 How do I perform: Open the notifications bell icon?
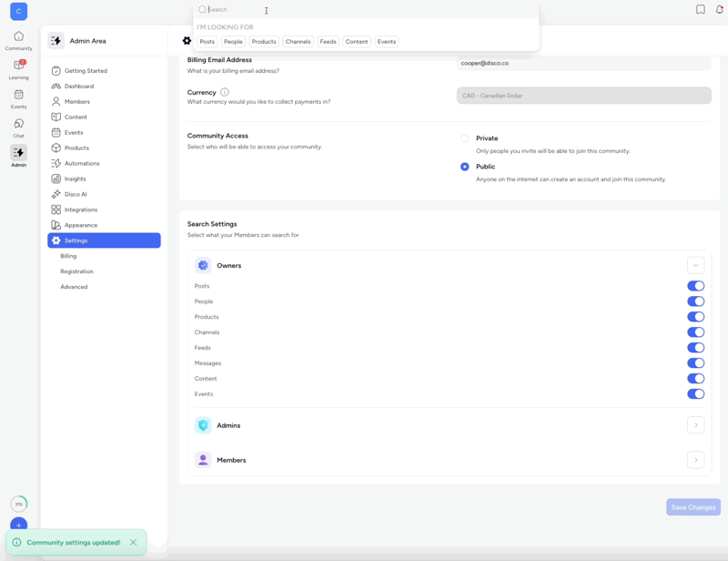(719, 9)
